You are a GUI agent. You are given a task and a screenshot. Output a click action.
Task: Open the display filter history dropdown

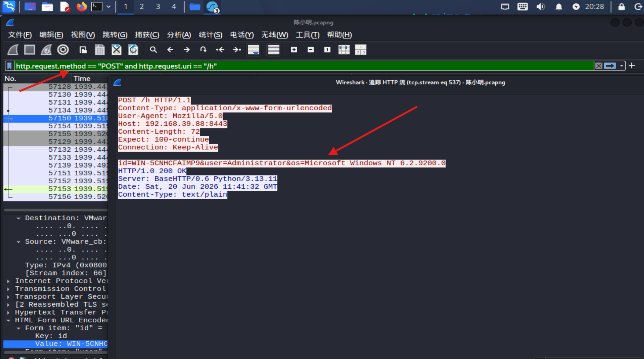[x=622, y=66]
